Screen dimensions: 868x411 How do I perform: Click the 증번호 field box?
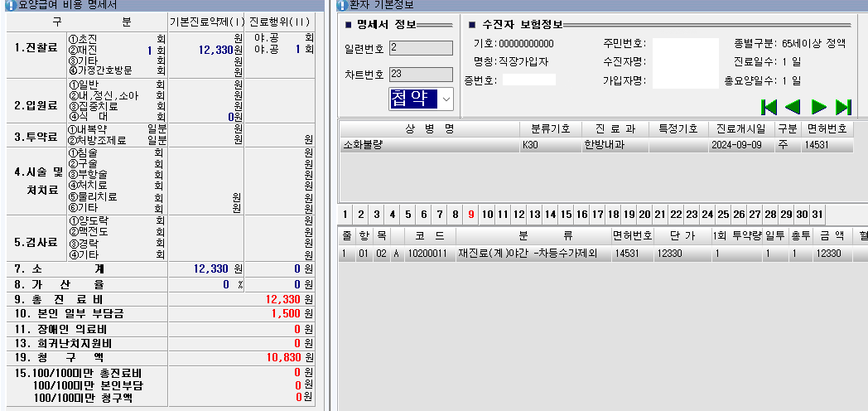529,80
